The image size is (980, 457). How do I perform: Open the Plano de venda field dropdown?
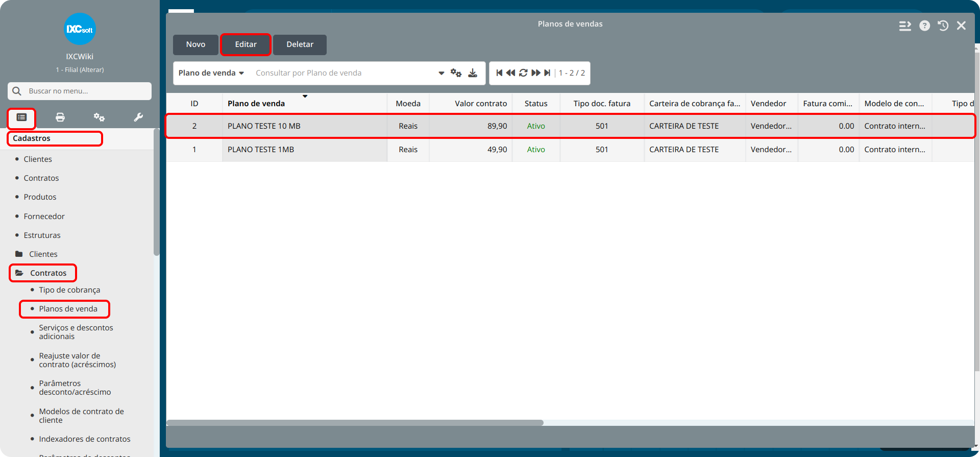click(x=211, y=73)
